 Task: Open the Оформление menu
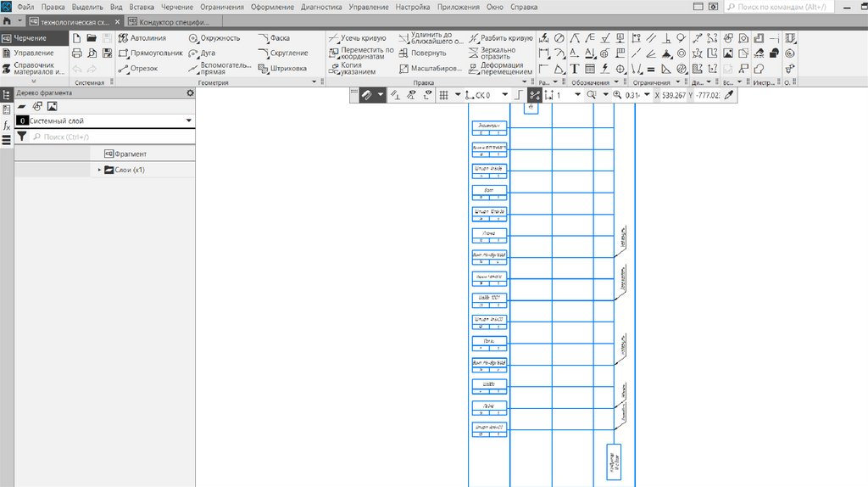272,7
